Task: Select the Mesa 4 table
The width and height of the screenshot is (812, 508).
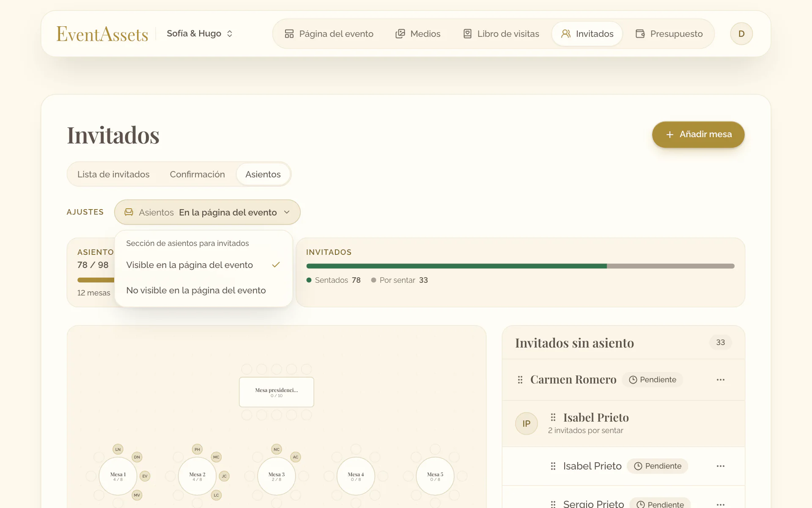Action: point(356,476)
